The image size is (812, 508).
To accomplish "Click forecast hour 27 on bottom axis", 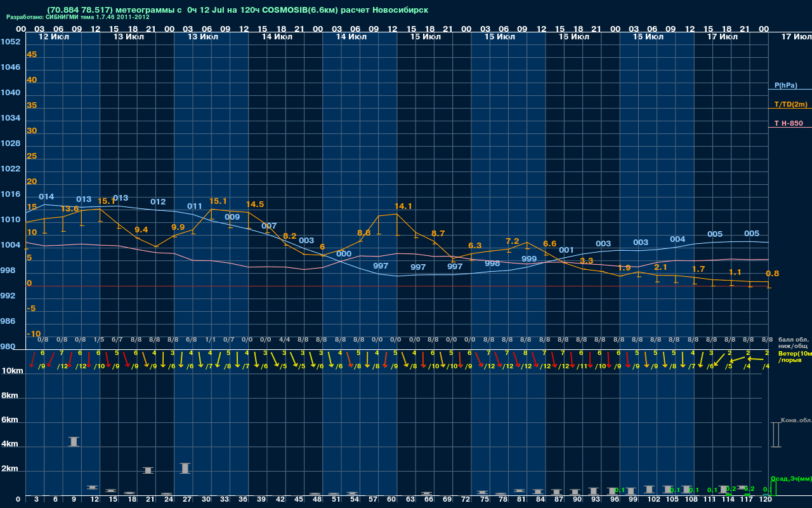I will [x=187, y=500].
